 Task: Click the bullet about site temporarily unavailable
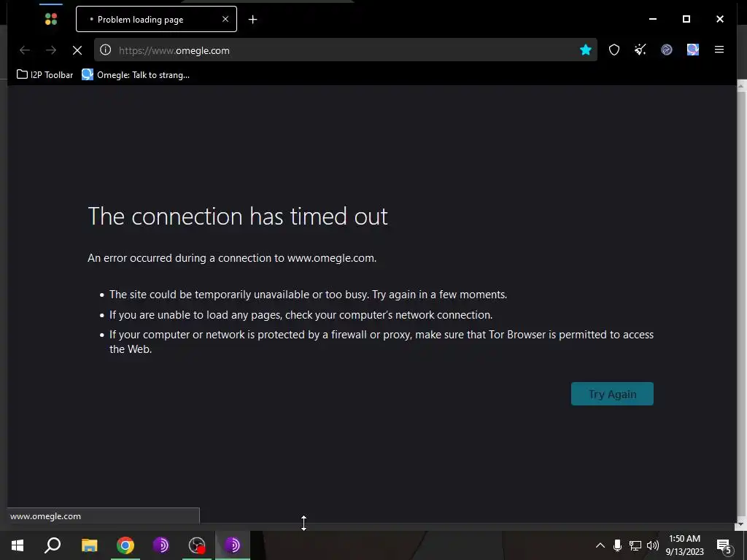pos(308,295)
